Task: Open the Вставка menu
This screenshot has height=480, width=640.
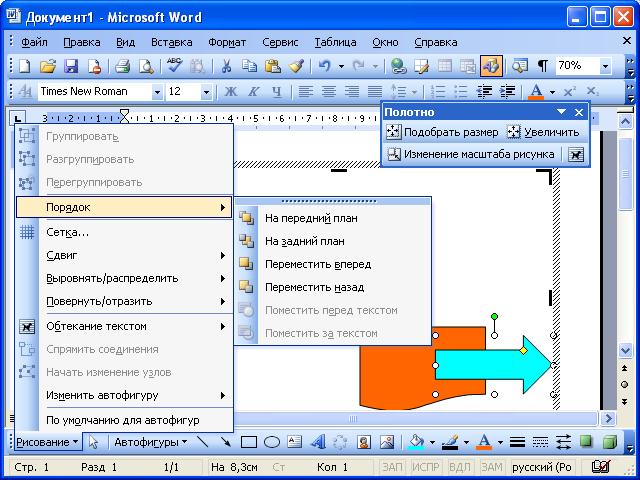Action: point(171,42)
